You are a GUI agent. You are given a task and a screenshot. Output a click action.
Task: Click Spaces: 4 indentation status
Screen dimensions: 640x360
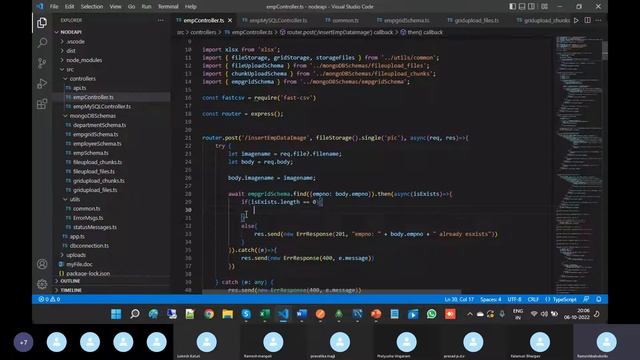point(491,299)
